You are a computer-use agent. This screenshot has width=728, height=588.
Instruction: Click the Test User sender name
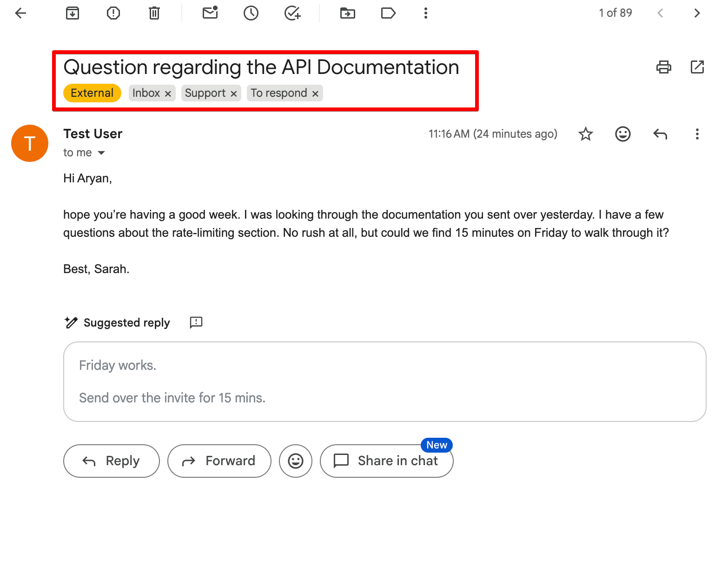pos(93,134)
